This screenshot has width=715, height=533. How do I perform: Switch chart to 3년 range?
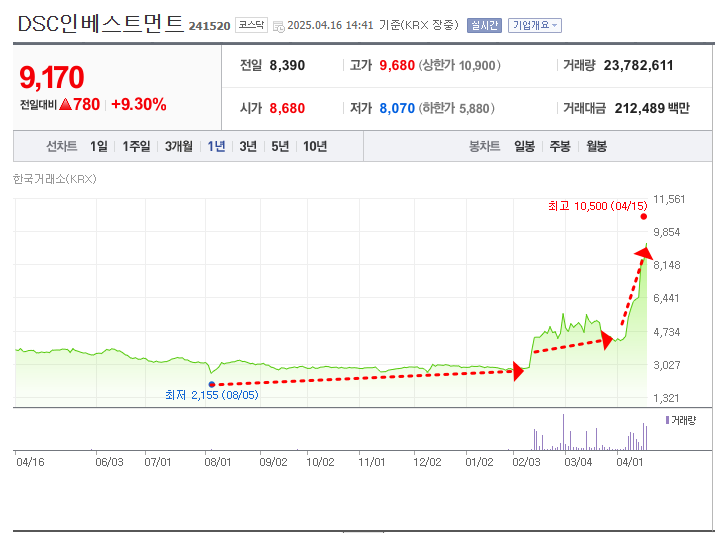[248, 146]
